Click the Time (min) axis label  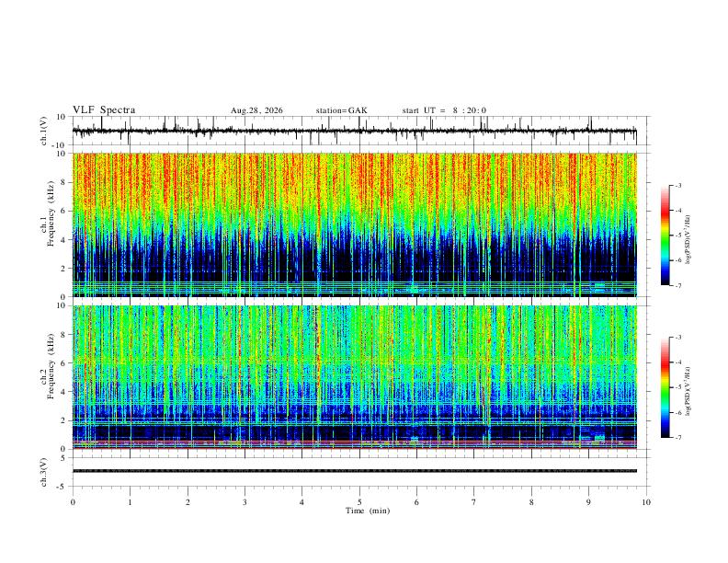368,511
